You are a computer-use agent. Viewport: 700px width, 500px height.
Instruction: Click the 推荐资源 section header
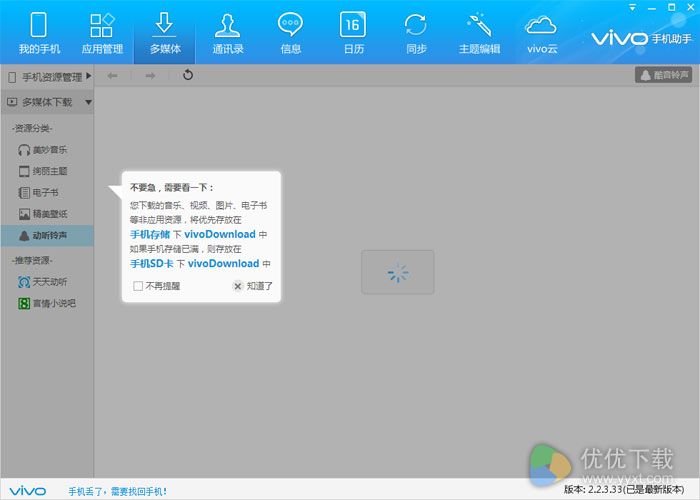pos(32,260)
